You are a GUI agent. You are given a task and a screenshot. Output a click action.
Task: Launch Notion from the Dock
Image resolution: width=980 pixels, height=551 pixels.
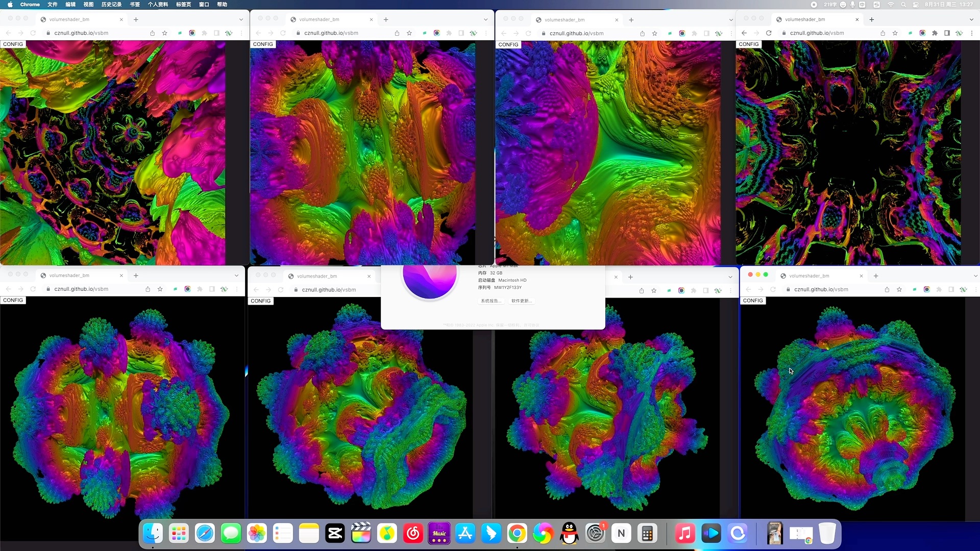pyautogui.click(x=621, y=533)
